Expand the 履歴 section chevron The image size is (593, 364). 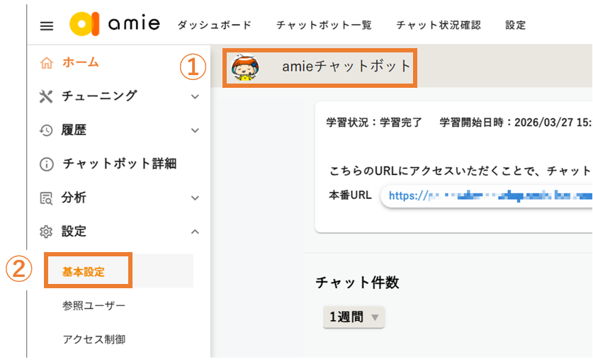196,130
